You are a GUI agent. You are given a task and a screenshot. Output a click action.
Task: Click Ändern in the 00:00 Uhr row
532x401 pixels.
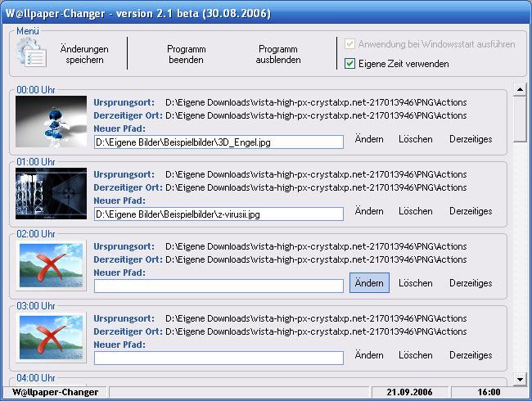[x=369, y=139]
